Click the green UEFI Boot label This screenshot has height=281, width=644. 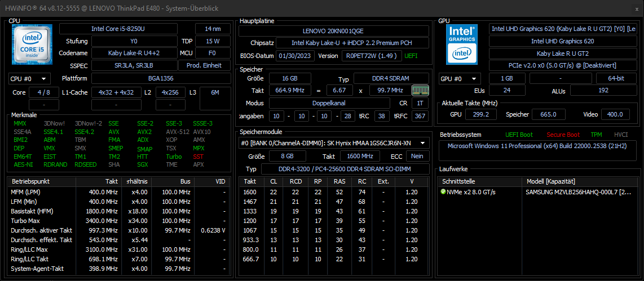click(518, 135)
